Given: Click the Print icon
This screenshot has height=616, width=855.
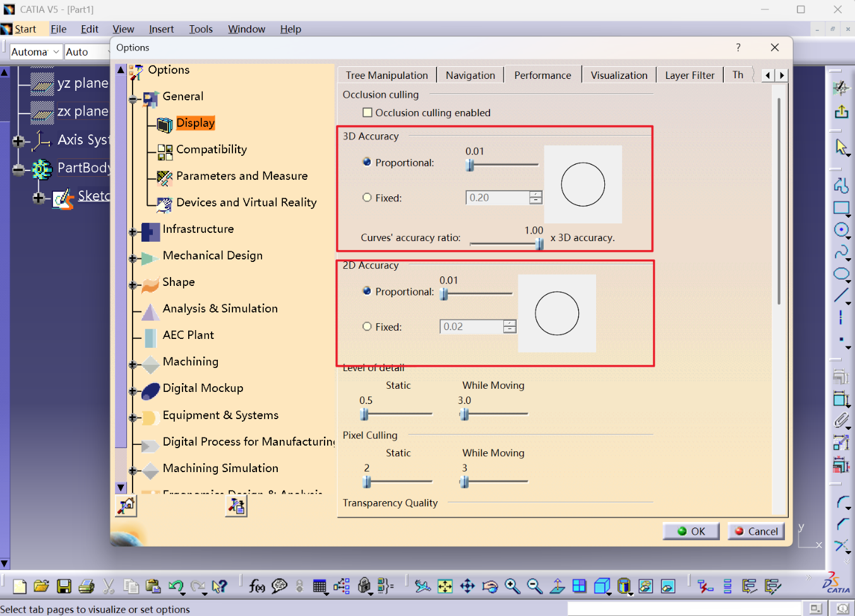Looking at the screenshot, I should pos(87,586).
